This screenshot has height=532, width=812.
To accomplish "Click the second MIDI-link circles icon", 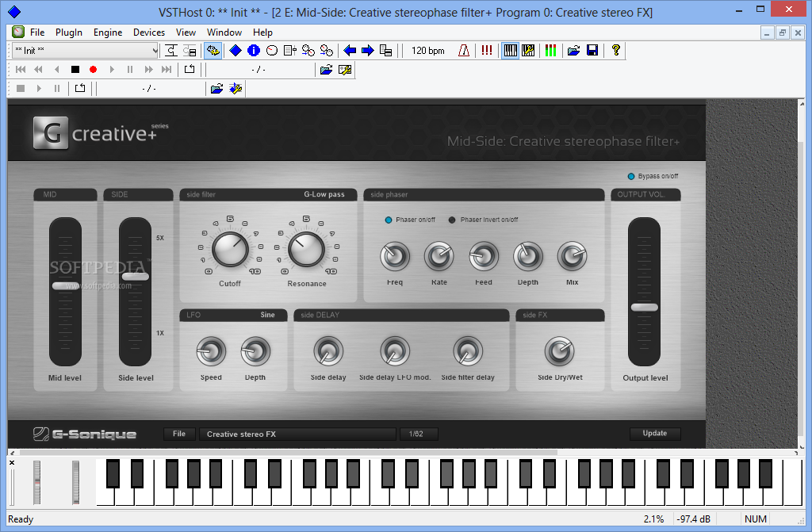I will [x=326, y=50].
